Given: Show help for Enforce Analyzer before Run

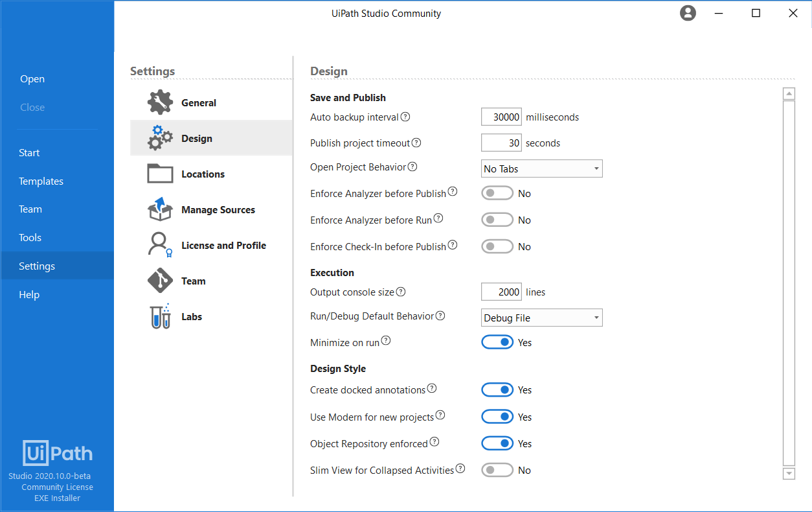Looking at the screenshot, I should click(438, 218).
